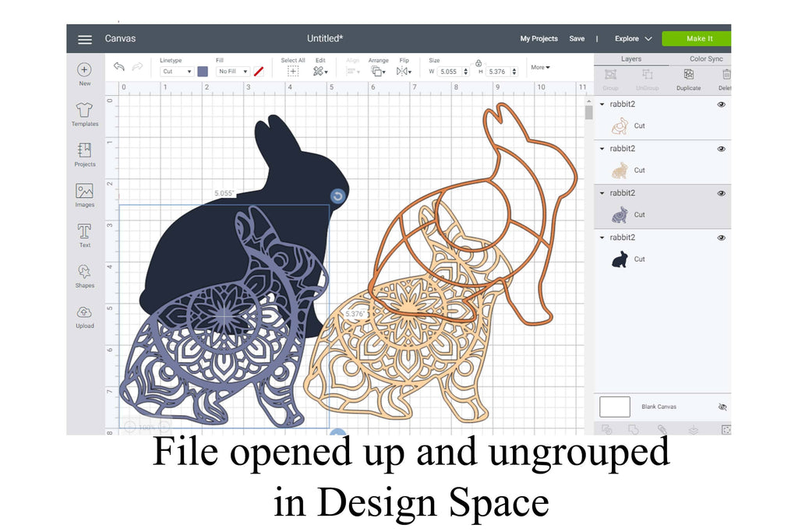Open the Explore machine dropdown
The width and height of the screenshot is (798, 532).
point(633,39)
